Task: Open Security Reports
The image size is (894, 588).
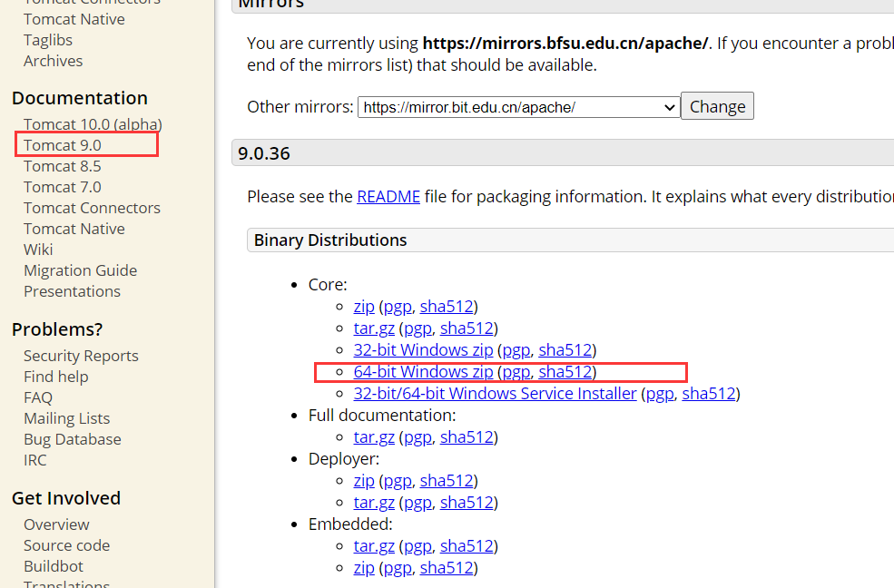Action: click(81, 356)
